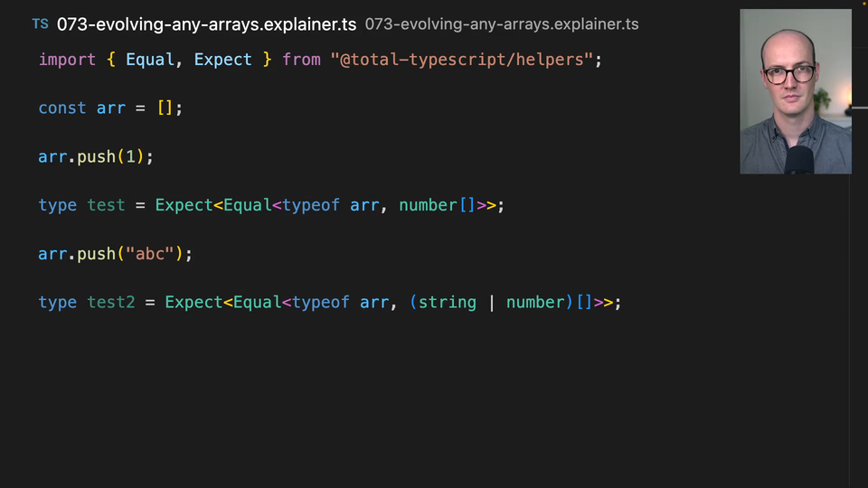Click the const keyword

tap(62, 108)
